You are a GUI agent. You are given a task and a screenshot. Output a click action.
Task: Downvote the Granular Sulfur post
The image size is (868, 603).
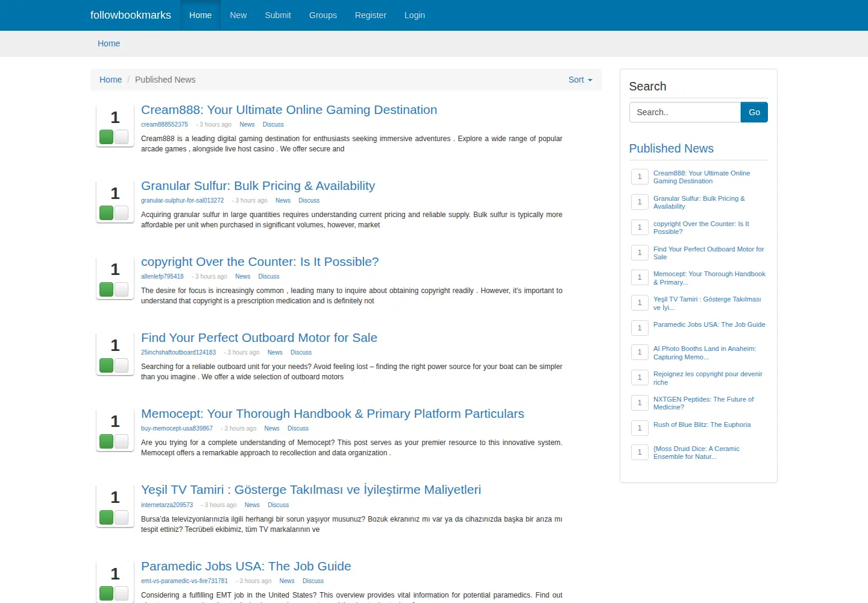tap(121, 213)
